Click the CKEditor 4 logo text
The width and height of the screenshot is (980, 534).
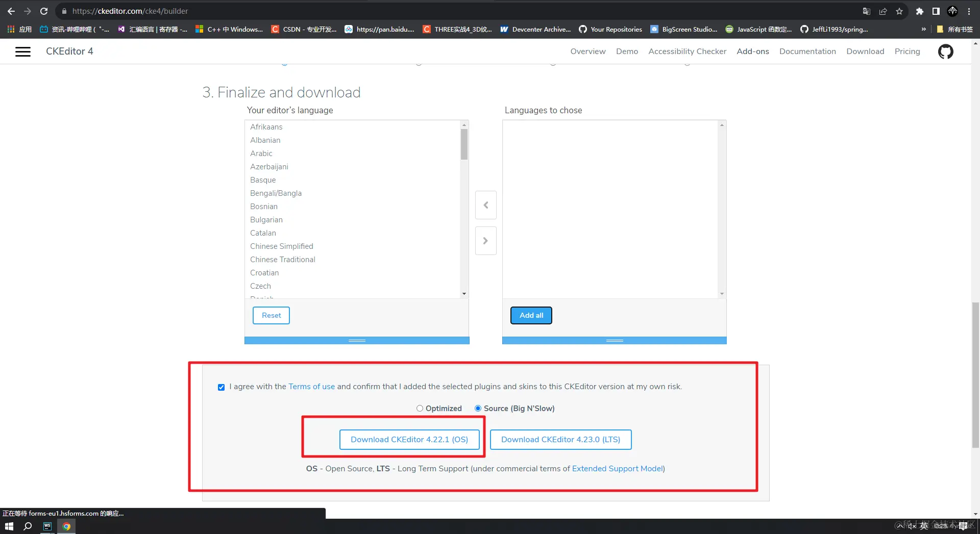click(69, 52)
